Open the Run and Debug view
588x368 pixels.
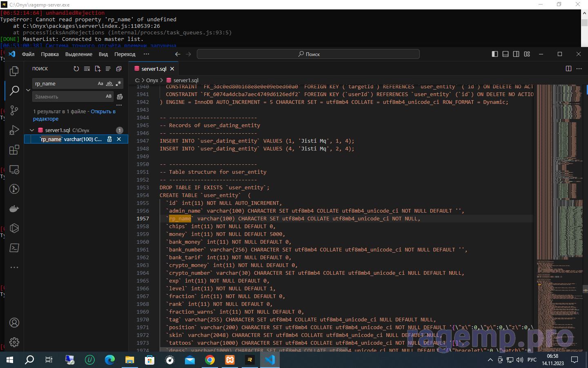coord(14,130)
